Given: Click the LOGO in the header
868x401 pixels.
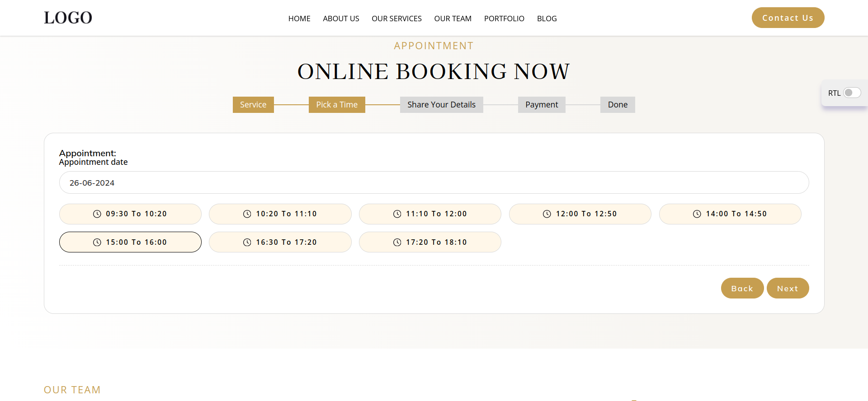Looking at the screenshot, I should click(x=68, y=18).
